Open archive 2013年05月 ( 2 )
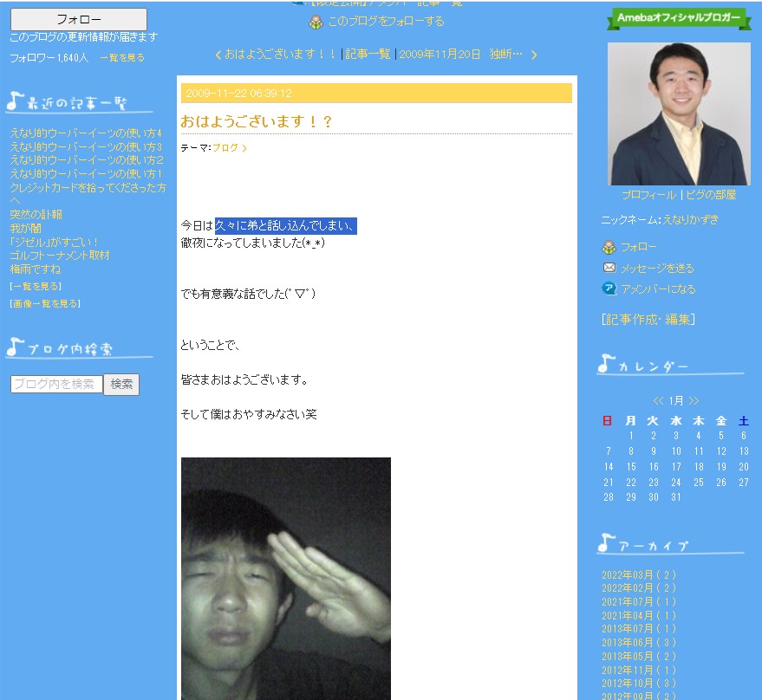This screenshot has width=762, height=700. [x=639, y=657]
